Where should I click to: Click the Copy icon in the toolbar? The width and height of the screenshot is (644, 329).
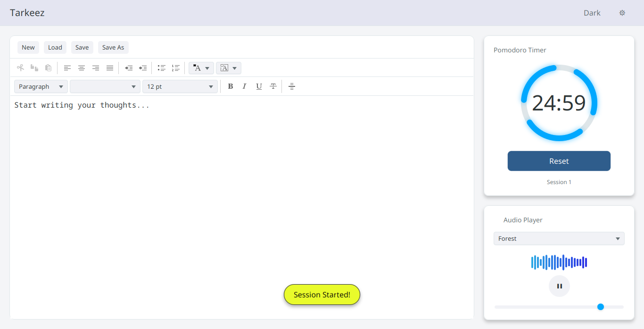34,68
